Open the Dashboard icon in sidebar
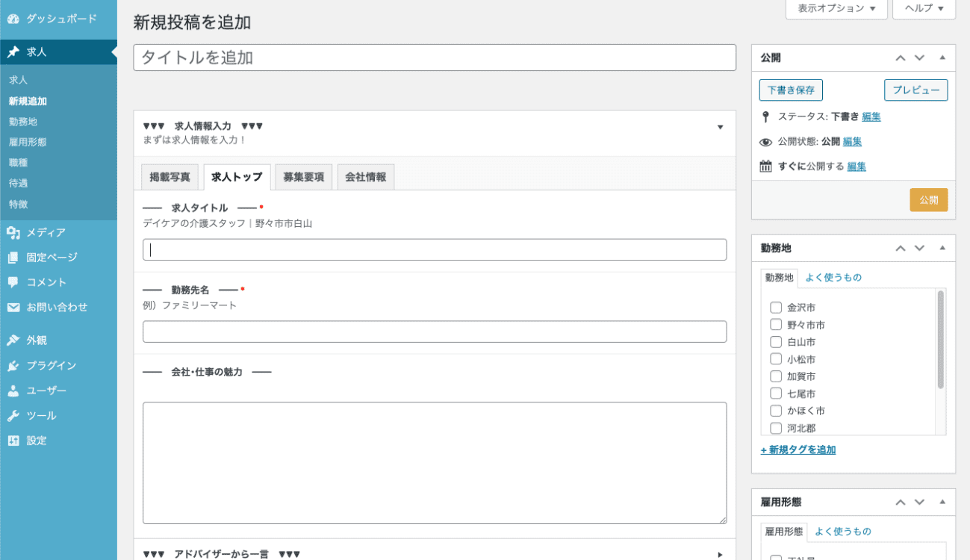 pyautogui.click(x=13, y=19)
